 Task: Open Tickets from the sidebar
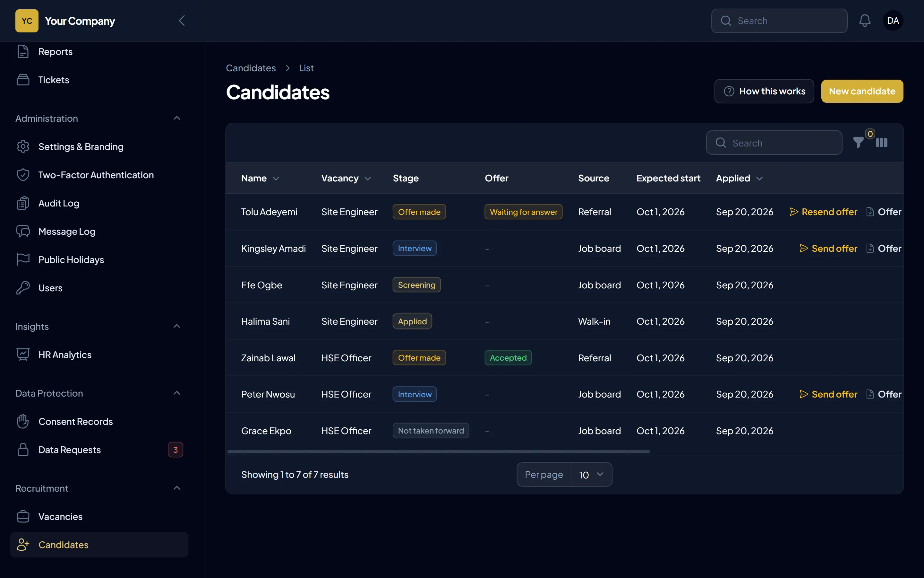(x=99, y=80)
